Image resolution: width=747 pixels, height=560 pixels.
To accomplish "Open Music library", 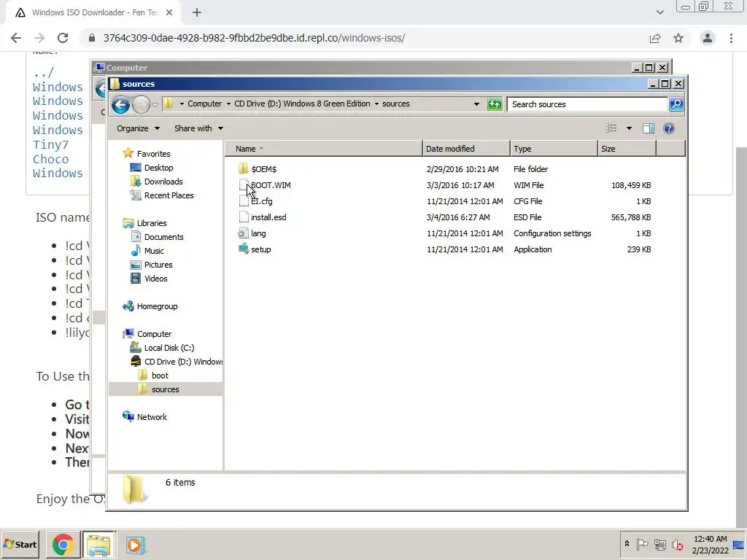I will coord(154,251).
